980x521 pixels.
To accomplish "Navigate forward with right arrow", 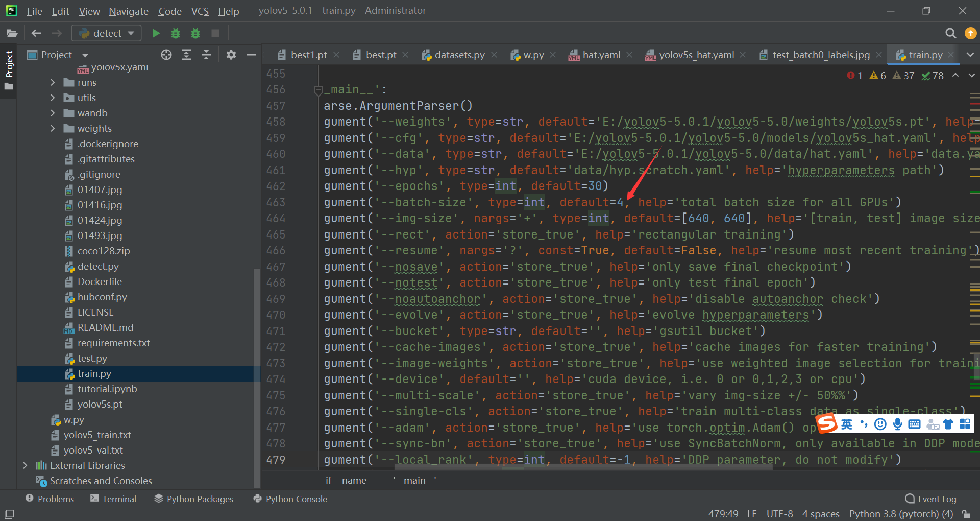I will pos(57,33).
